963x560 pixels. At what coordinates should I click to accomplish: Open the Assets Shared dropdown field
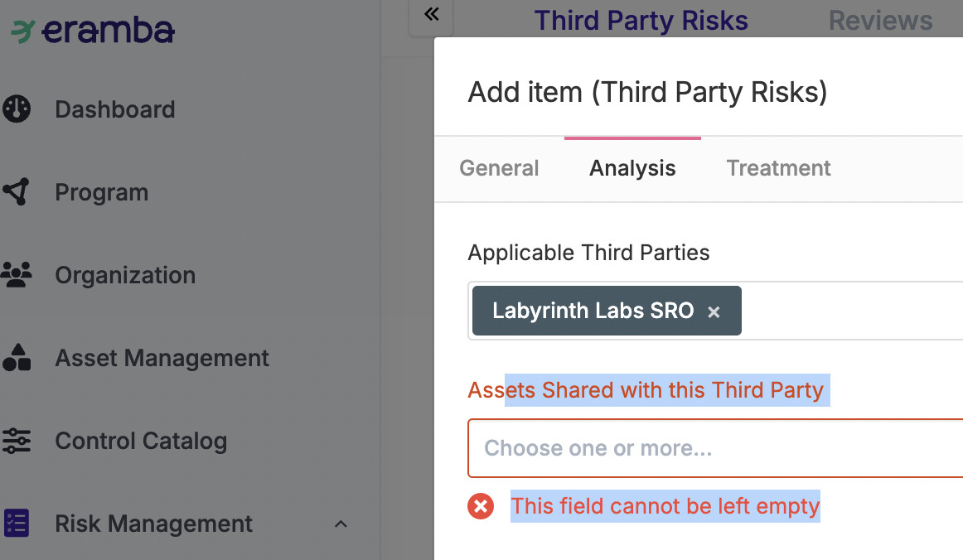715,448
